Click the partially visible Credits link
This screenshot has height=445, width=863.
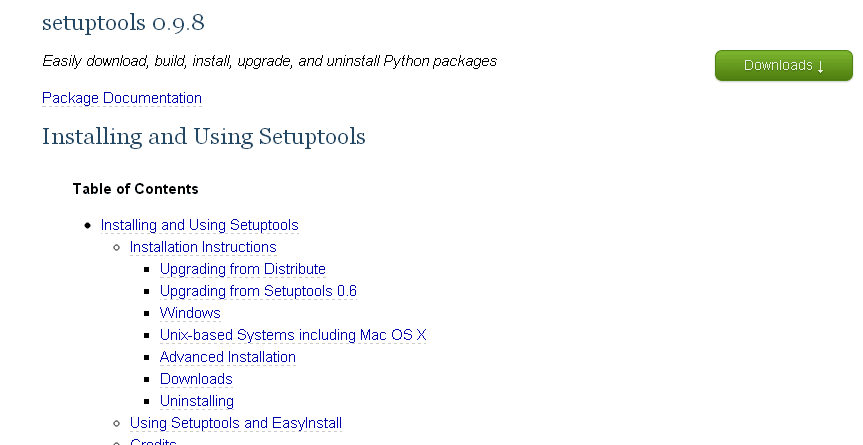point(153,441)
